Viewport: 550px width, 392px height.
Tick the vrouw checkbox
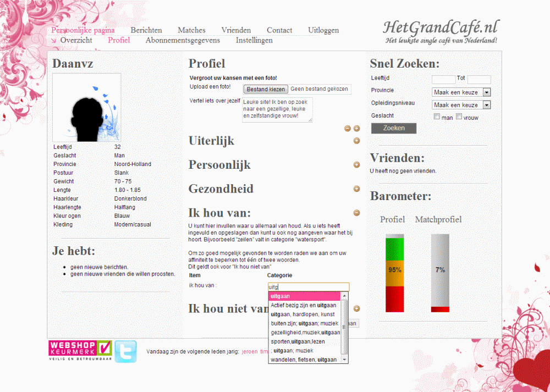click(459, 117)
